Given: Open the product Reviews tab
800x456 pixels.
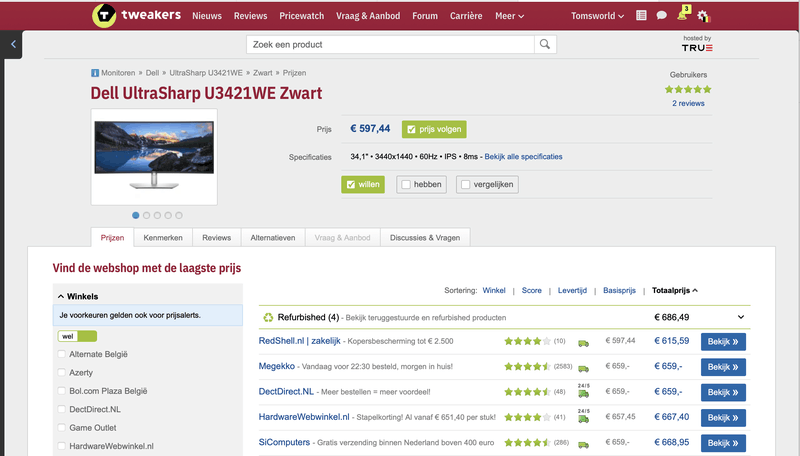Looking at the screenshot, I should [x=216, y=238].
